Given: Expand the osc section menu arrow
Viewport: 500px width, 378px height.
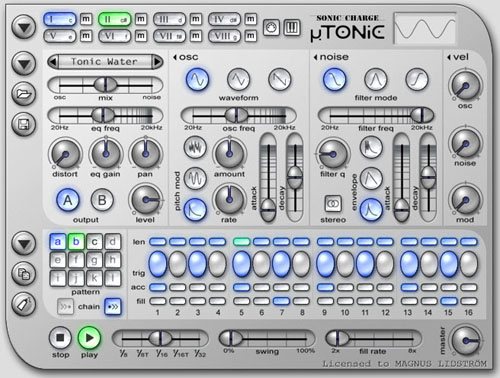Looking at the screenshot, I should coord(175,57).
